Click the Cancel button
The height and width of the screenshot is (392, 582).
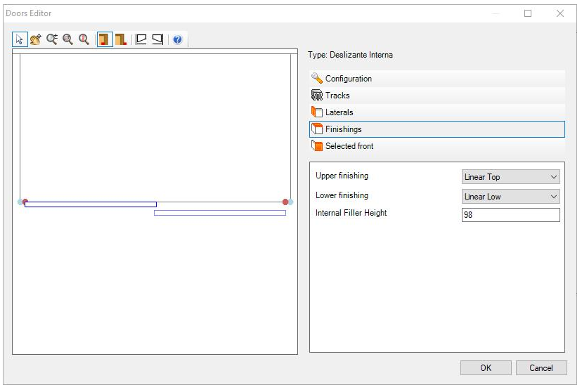click(x=541, y=368)
